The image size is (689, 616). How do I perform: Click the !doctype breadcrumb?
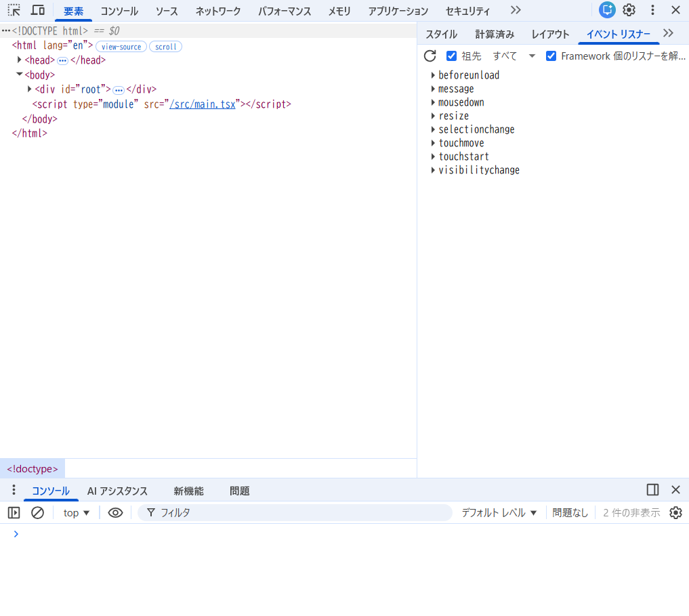coord(32,469)
